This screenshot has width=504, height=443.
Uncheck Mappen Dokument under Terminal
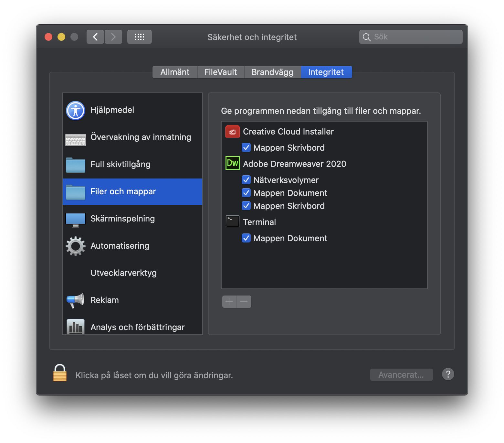pyautogui.click(x=246, y=238)
